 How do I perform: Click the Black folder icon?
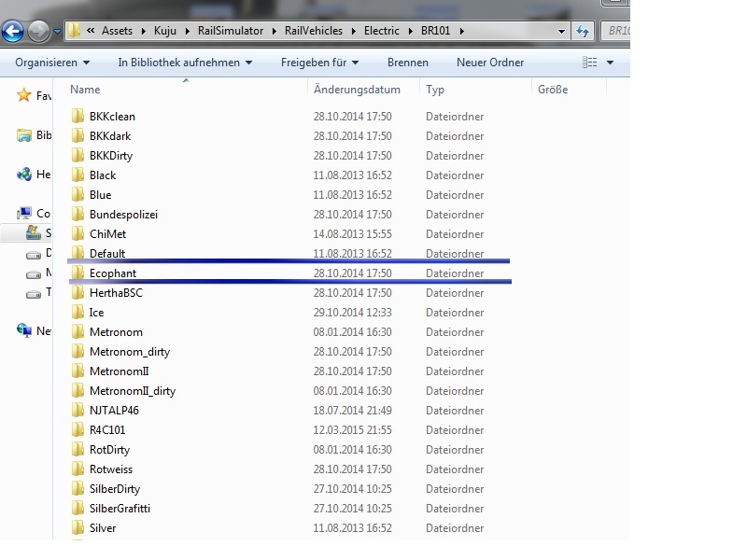point(78,175)
